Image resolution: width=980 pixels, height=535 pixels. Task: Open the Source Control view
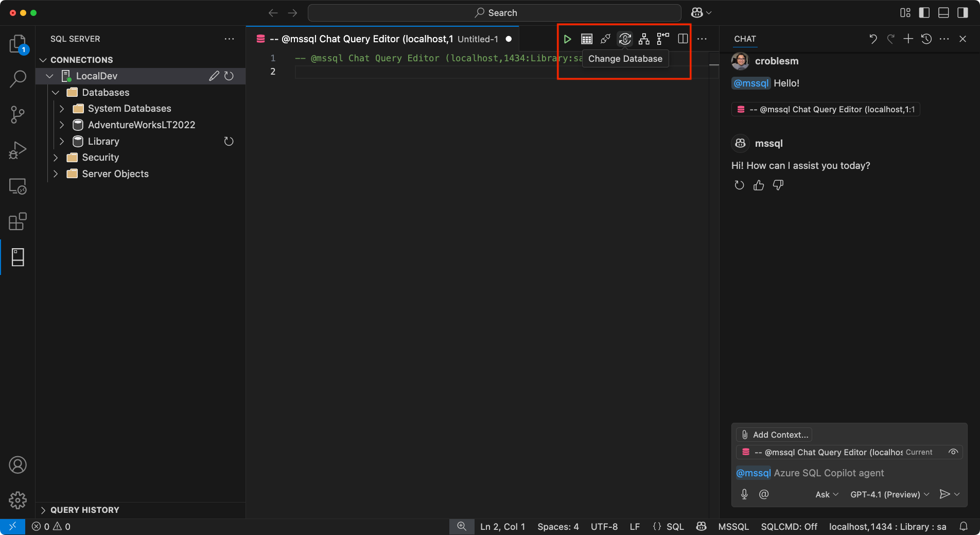point(17,114)
